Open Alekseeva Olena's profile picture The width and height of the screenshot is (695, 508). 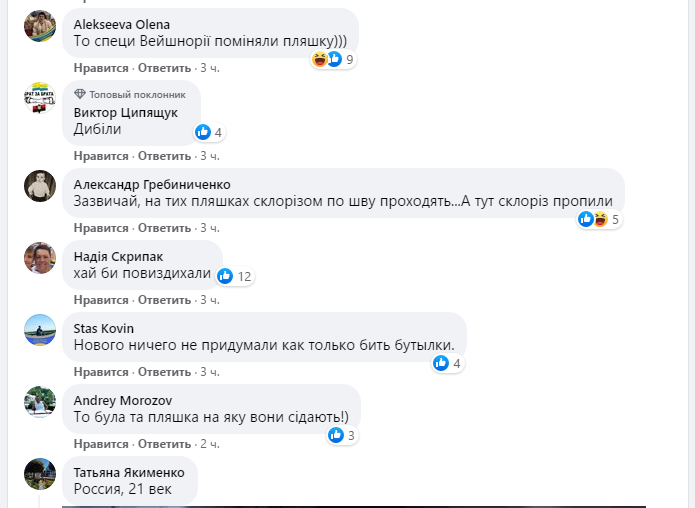pyautogui.click(x=40, y=26)
